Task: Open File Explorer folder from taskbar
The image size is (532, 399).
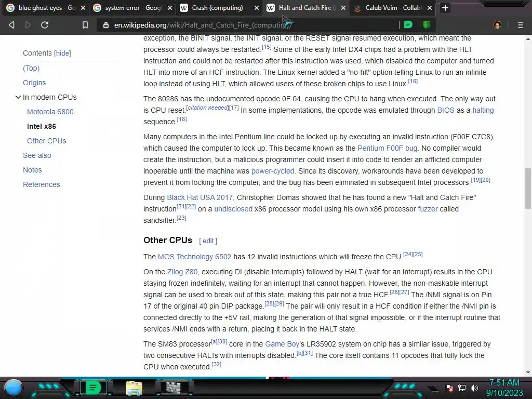Action: click(134, 388)
